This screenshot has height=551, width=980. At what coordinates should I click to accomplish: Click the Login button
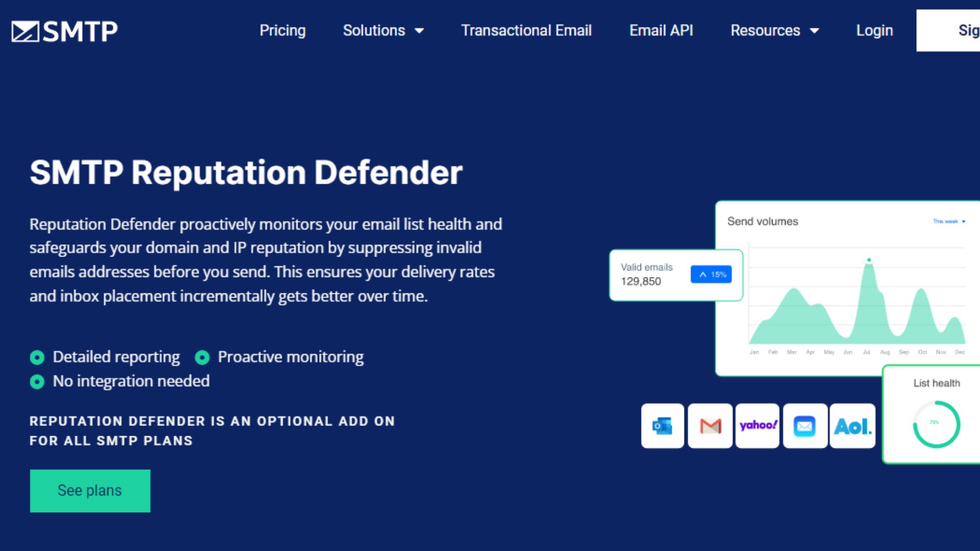874,30
